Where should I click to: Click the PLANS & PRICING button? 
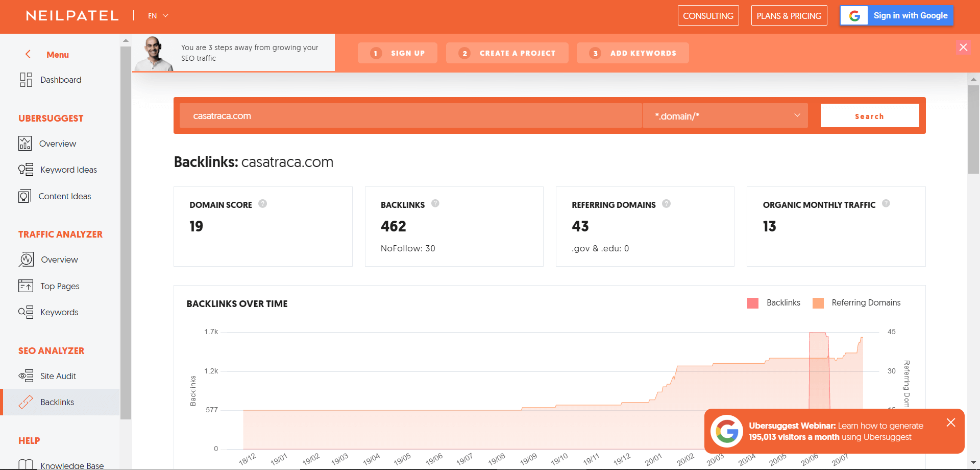click(x=789, y=16)
